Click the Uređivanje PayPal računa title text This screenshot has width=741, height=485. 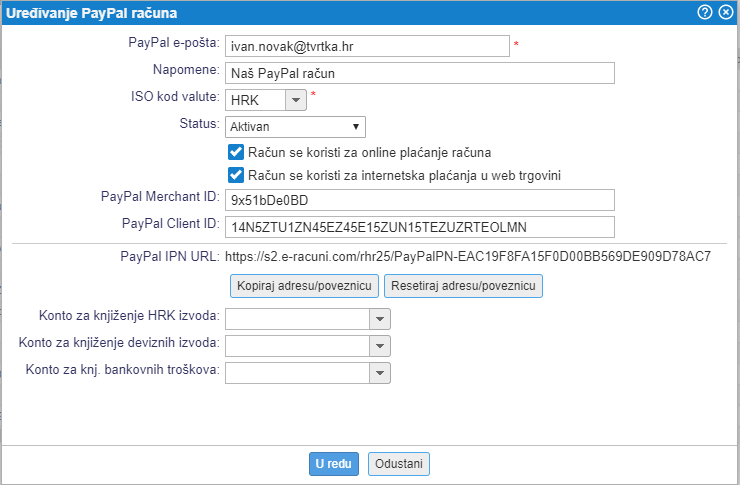coord(92,13)
